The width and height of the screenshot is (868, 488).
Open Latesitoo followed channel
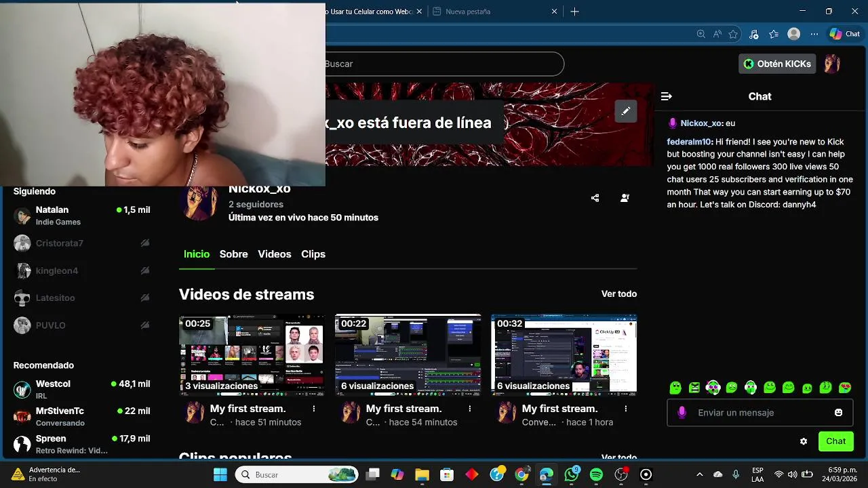(81, 298)
